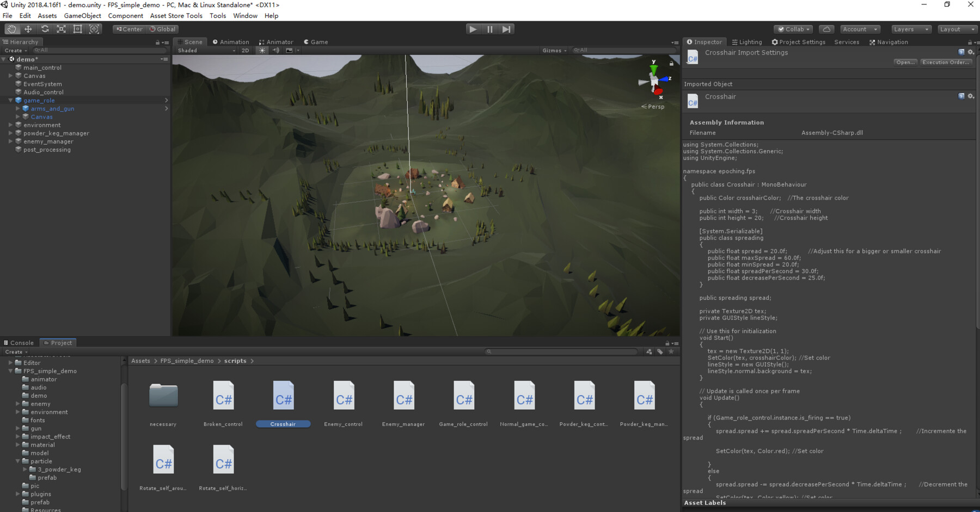Open the cloud services icon
The width and height of the screenshot is (980, 512).
(x=826, y=29)
